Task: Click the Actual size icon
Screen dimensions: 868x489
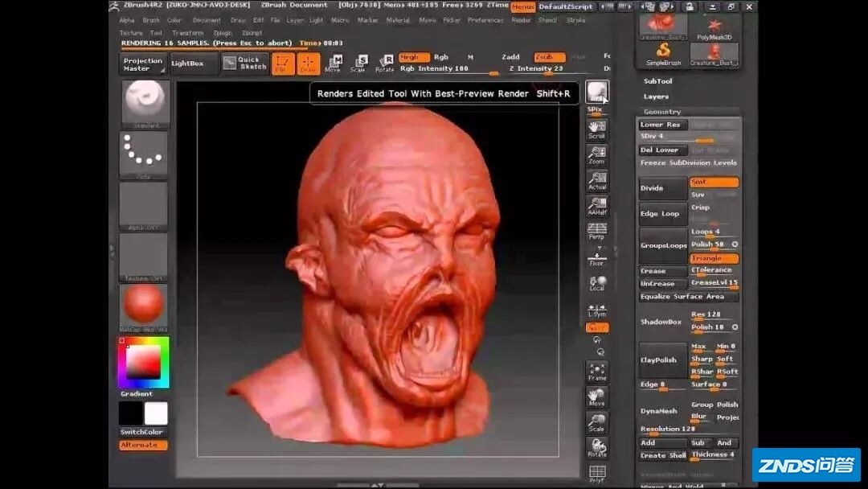Action: click(596, 180)
